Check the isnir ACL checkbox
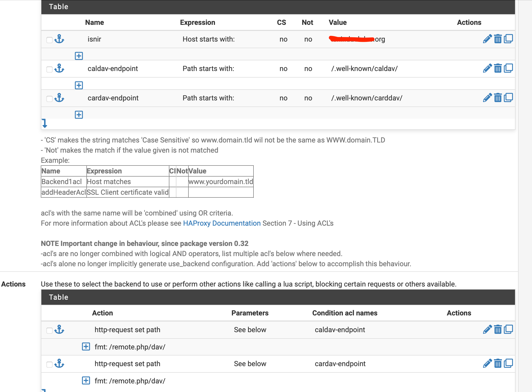The height and width of the screenshot is (392, 532). tap(49, 40)
